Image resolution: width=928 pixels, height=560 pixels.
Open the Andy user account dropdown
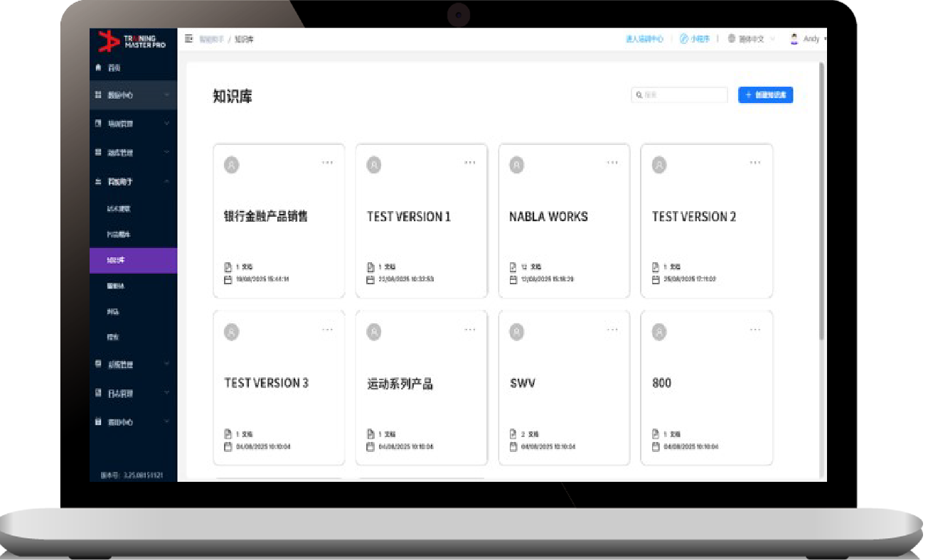[x=809, y=39]
